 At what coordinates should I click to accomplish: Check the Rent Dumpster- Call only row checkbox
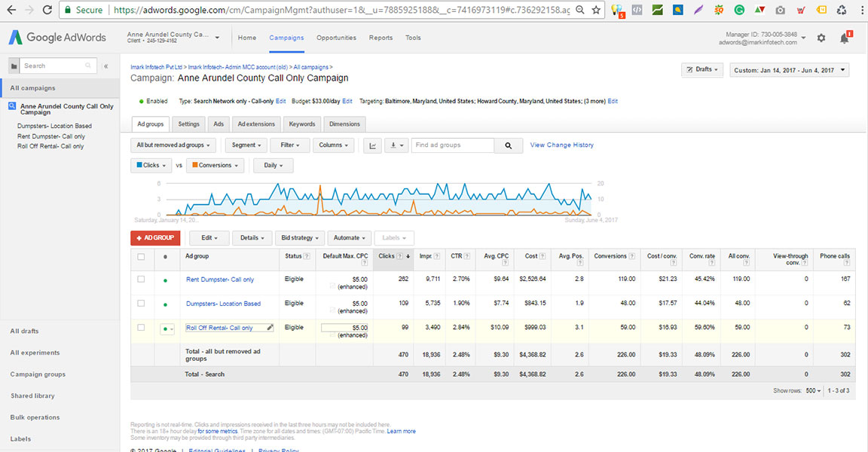pos(141,279)
